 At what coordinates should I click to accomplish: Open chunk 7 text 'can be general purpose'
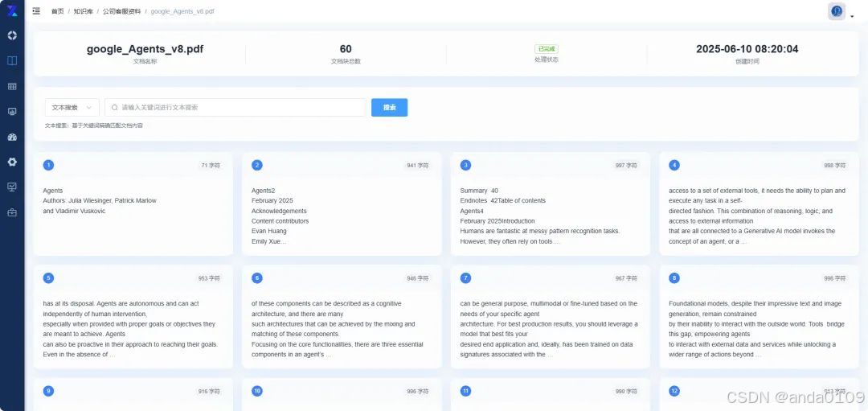click(x=549, y=329)
